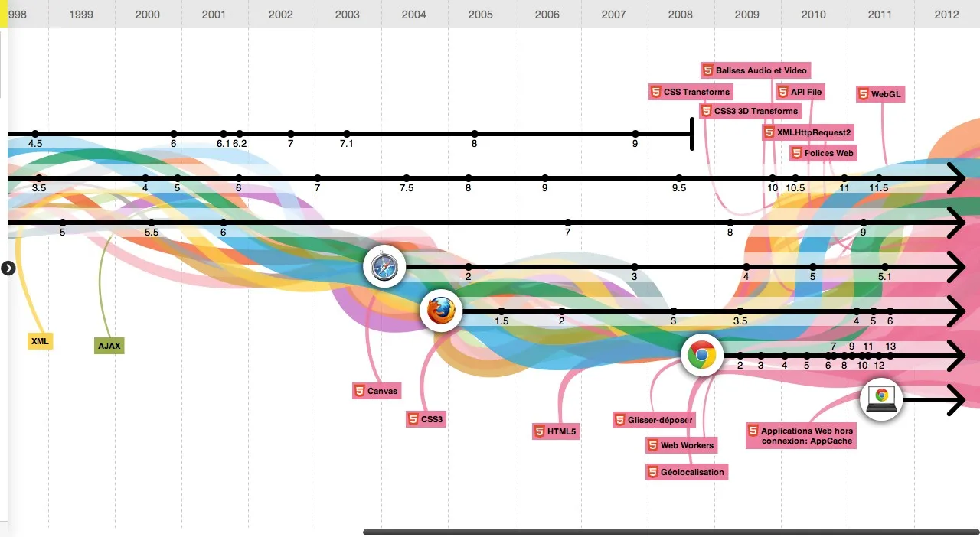This screenshot has height=537, width=980.
Task: Click the 2005 year header
Action: [481, 14]
